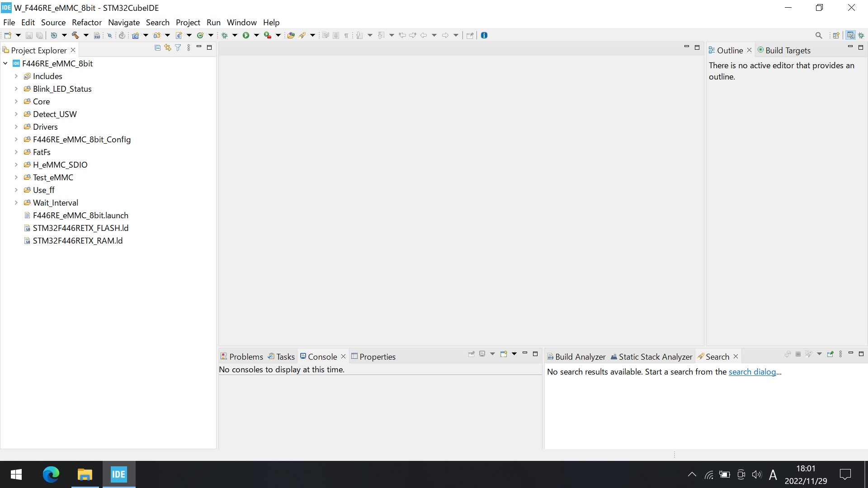Click the green Run button icon
The width and height of the screenshot is (868, 488).
246,35
